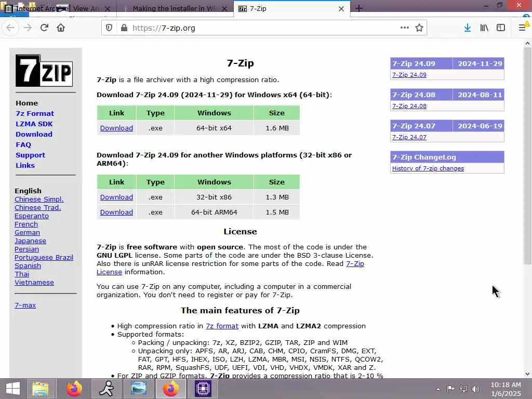Go back with the browser back arrow
The width and height of the screenshot is (532, 399).
coord(10,28)
